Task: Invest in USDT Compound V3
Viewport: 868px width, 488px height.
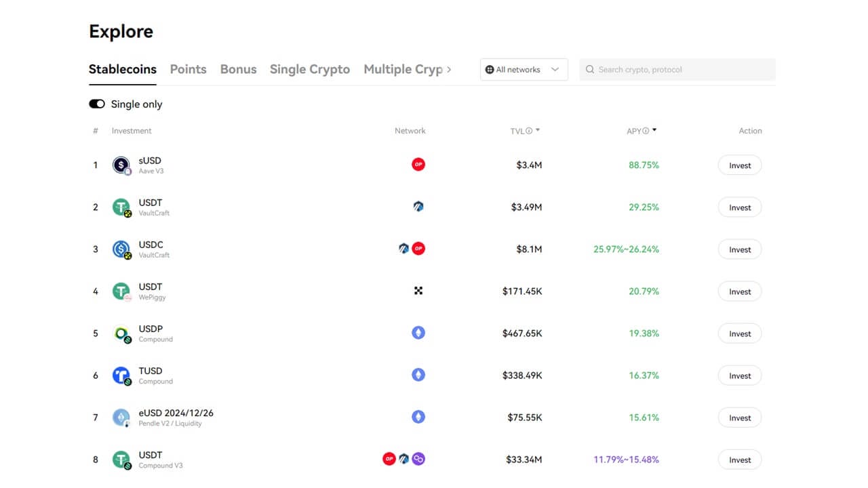Action: click(x=740, y=460)
